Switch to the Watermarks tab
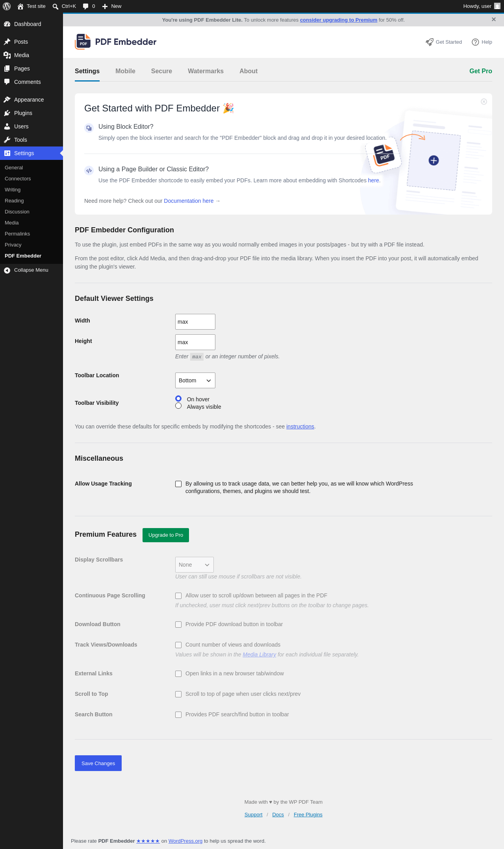504x849 pixels. 206,71
